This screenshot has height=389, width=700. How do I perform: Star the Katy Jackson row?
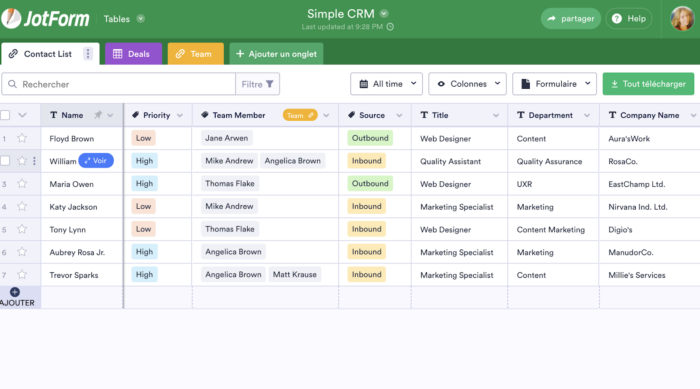click(22, 206)
